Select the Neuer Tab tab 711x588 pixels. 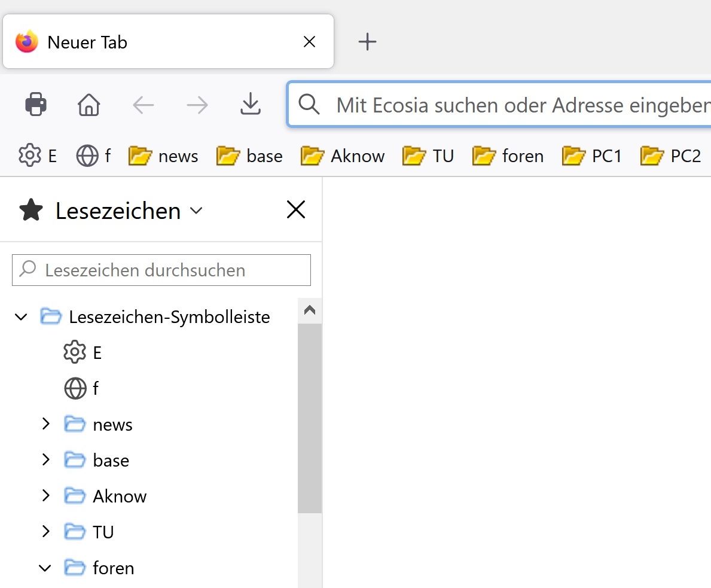click(x=149, y=42)
